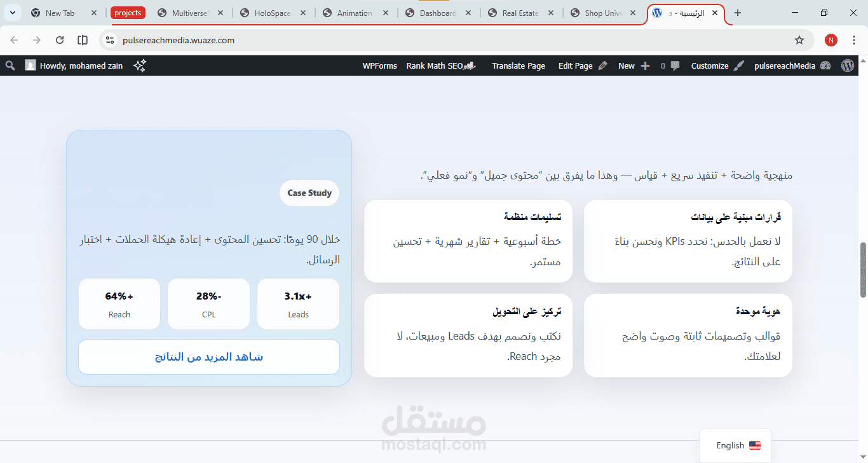The image size is (868, 463).
Task: Open a new browser tab with plus
Action: 738,13
